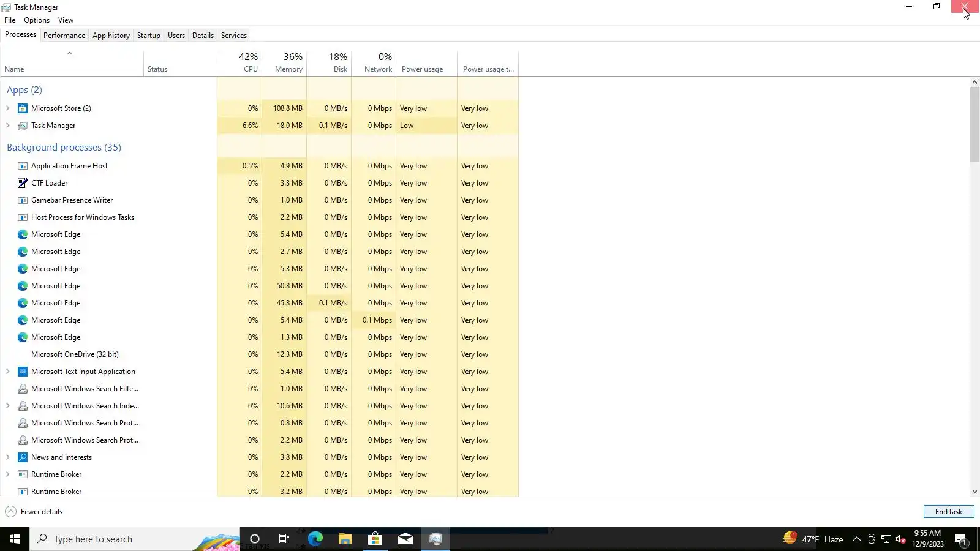Open Task View on the taskbar
The image size is (980, 551).
pos(284,539)
